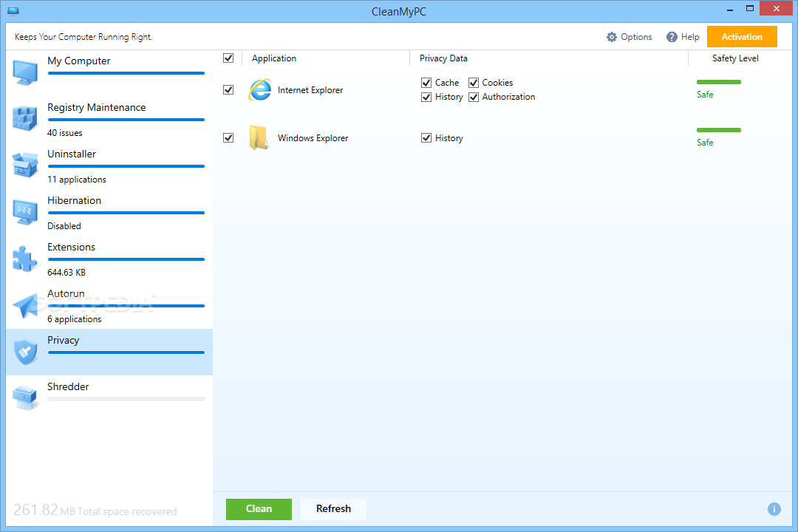Maximize the CleanMyPC window

click(750, 9)
